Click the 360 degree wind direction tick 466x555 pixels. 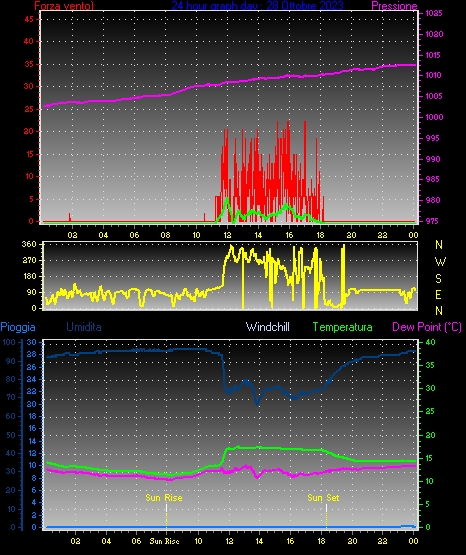[x=29, y=244]
